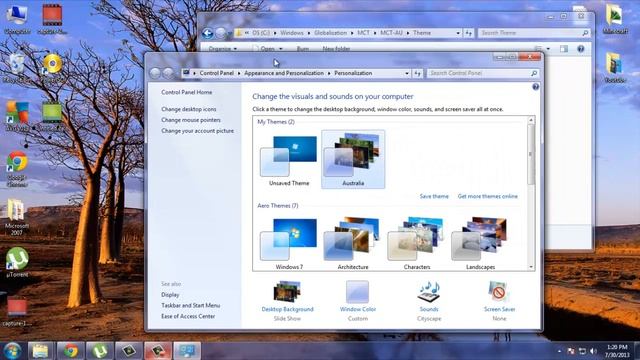Select the Unsaved Theme thumbnail
Image resolution: width=640 pixels, height=360 pixels.
pyautogui.click(x=289, y=160)
